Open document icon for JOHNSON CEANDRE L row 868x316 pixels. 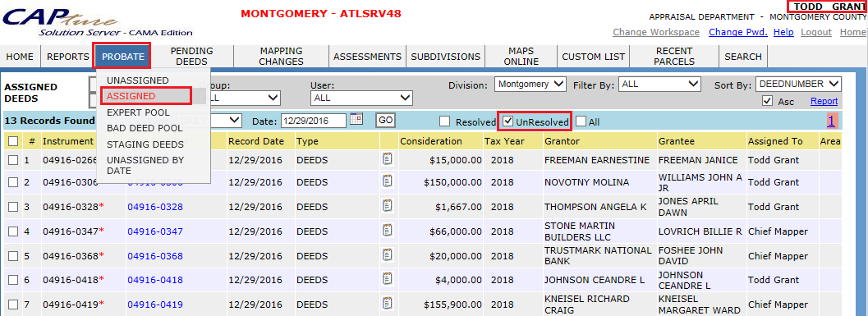click(388, 279)
